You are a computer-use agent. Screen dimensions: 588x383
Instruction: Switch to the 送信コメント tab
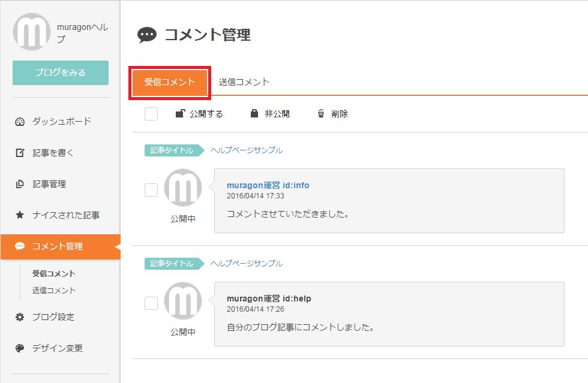[244, 82]
